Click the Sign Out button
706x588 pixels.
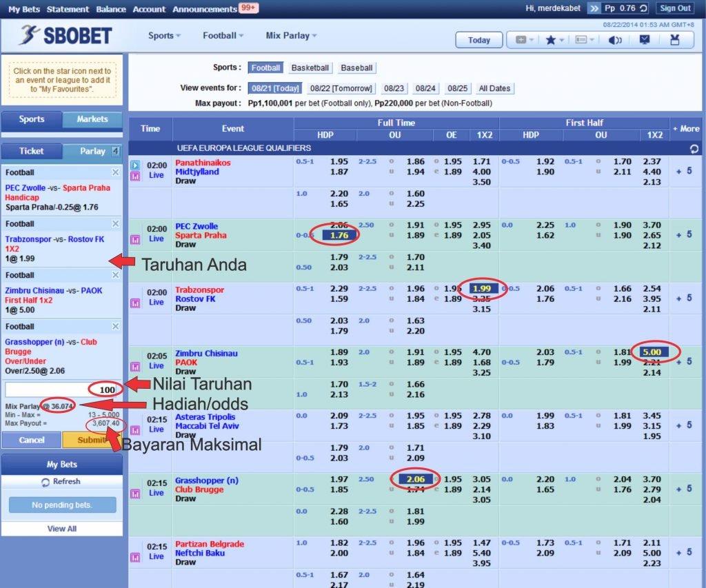coord(675,8)
